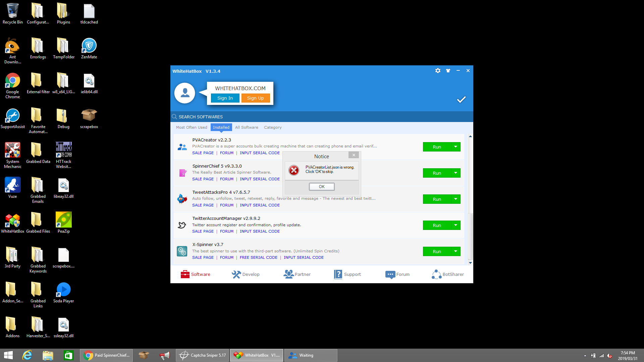Click the skin shirt icon in title bar

(448, 71)
